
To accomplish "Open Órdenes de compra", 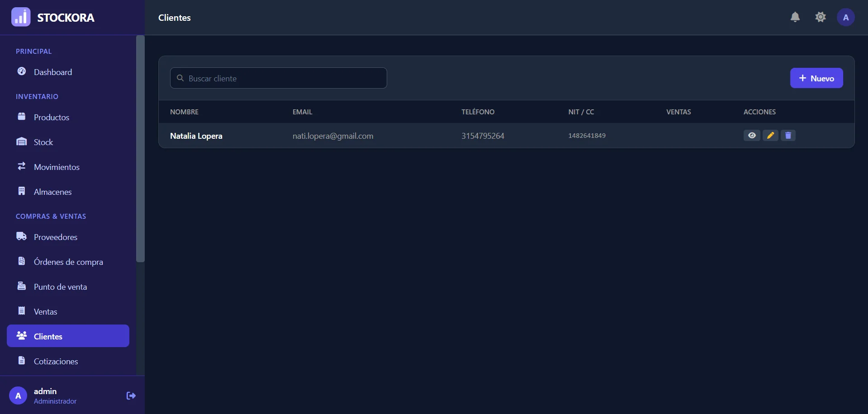I will (x=68, y=262).
